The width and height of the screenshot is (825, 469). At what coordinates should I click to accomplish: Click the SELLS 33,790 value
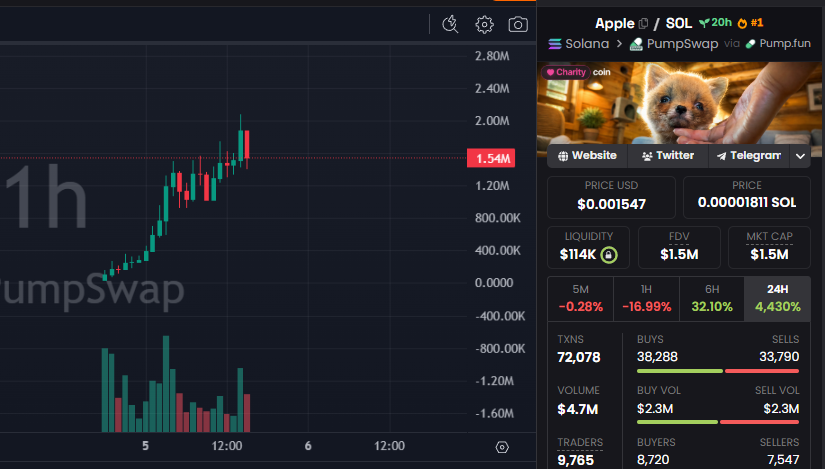click(779, 357)
